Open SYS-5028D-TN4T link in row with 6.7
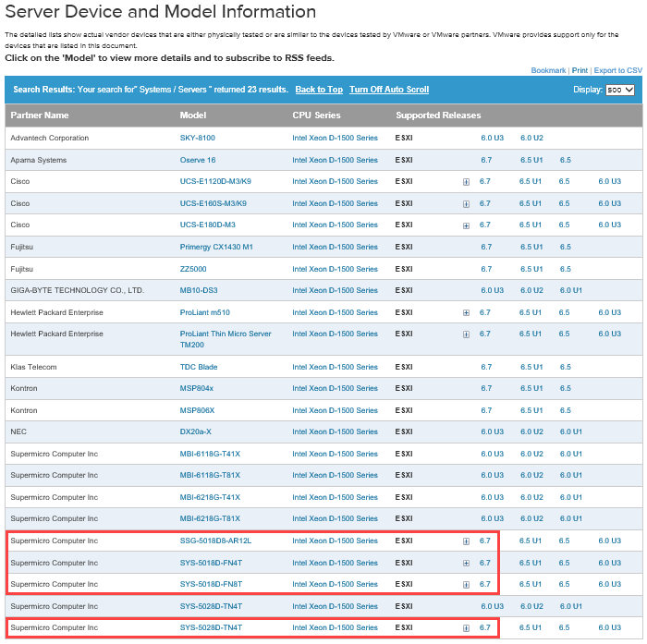 (x=211, y=628)
